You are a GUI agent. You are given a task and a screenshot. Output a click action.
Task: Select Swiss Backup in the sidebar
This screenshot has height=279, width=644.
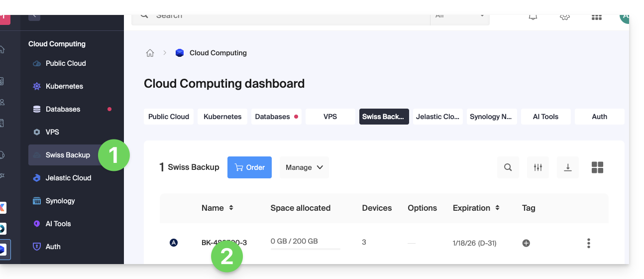point(68,155)
